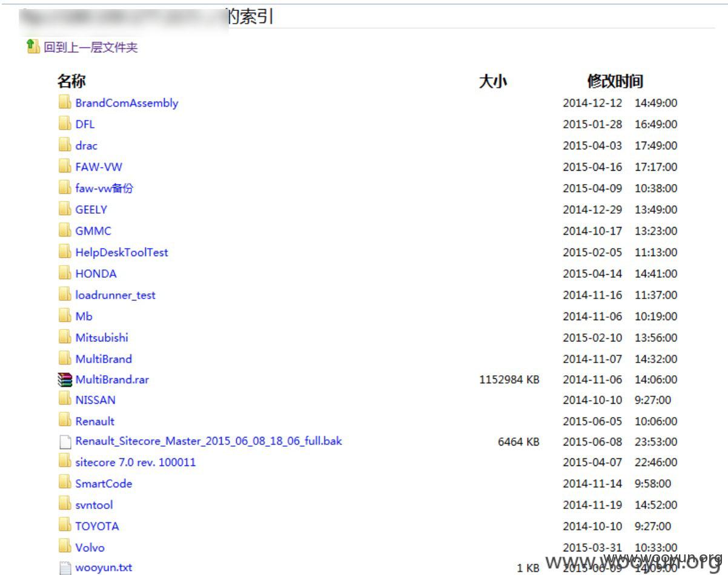
Task: Click the folder icon beside faw-vw备份
Action: [x=65, y=188]
